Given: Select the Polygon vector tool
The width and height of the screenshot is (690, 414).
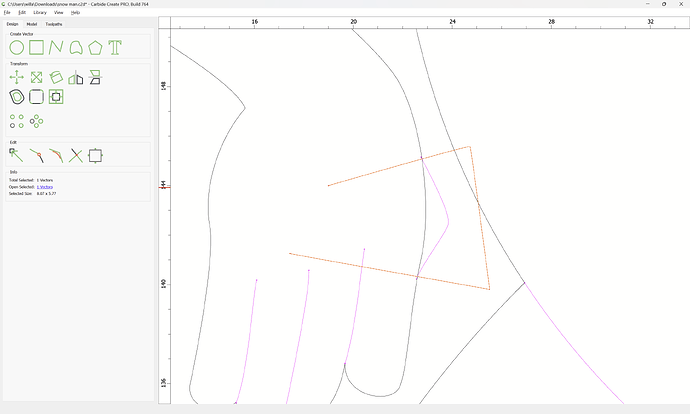Looking at the screenshot, I should coord(95,48).
